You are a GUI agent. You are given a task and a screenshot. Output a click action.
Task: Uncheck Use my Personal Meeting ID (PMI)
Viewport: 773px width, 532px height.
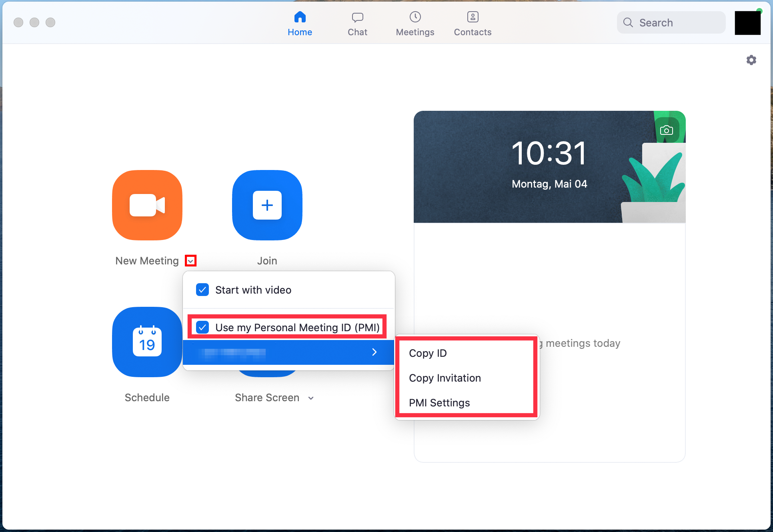coord(202,327)
